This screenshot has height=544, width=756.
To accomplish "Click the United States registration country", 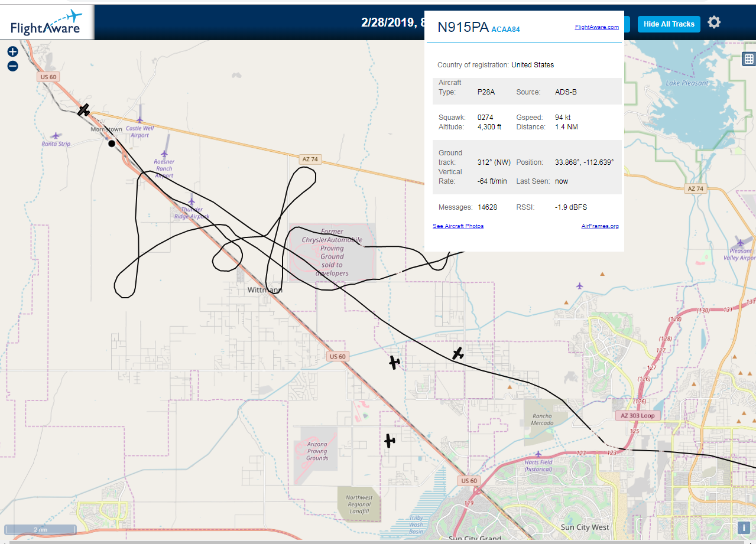I will [533, 65].
